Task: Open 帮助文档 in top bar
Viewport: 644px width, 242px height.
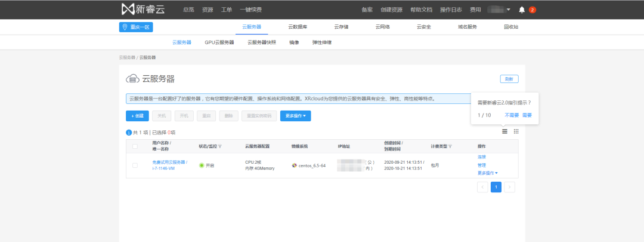Action: 421,10
